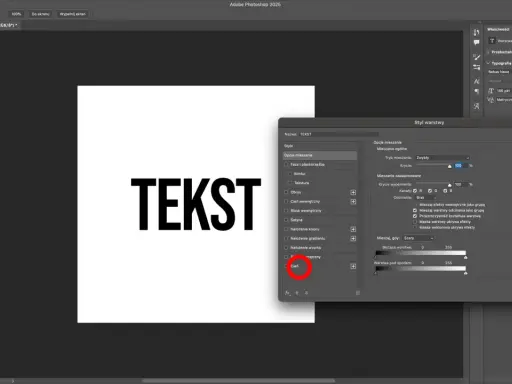Click the text layer T icon in Properties
This screenshot has width=512, height=384.
492,41
